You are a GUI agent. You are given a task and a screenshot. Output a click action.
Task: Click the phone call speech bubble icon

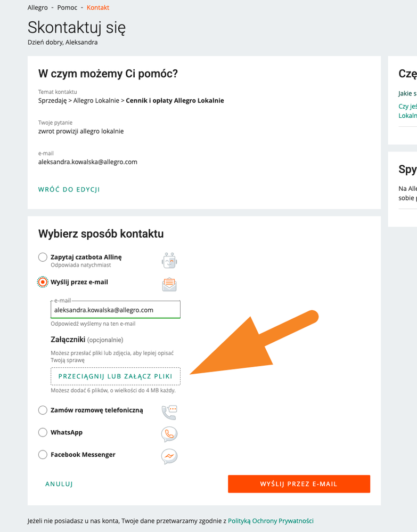coord(169,412)
